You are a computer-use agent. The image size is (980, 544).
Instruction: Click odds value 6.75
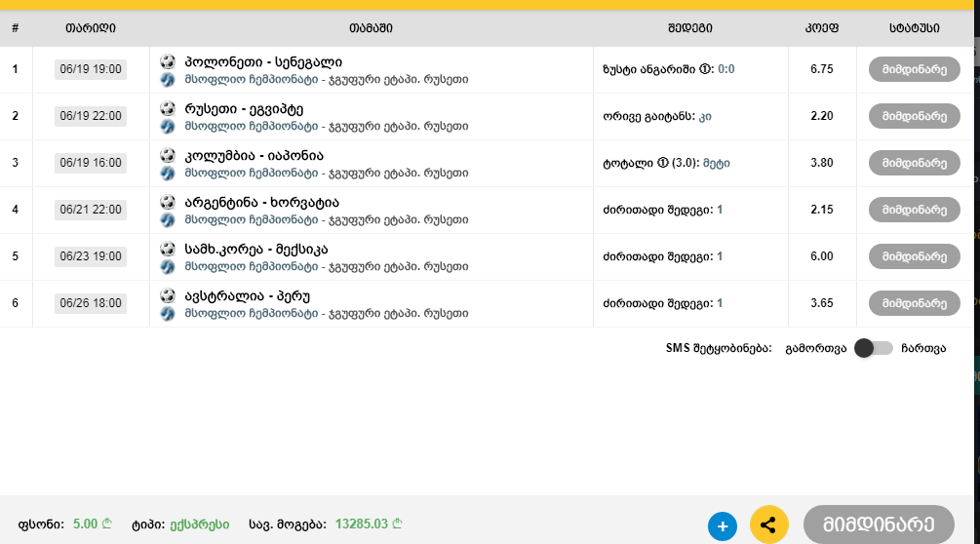pos(822,69)
